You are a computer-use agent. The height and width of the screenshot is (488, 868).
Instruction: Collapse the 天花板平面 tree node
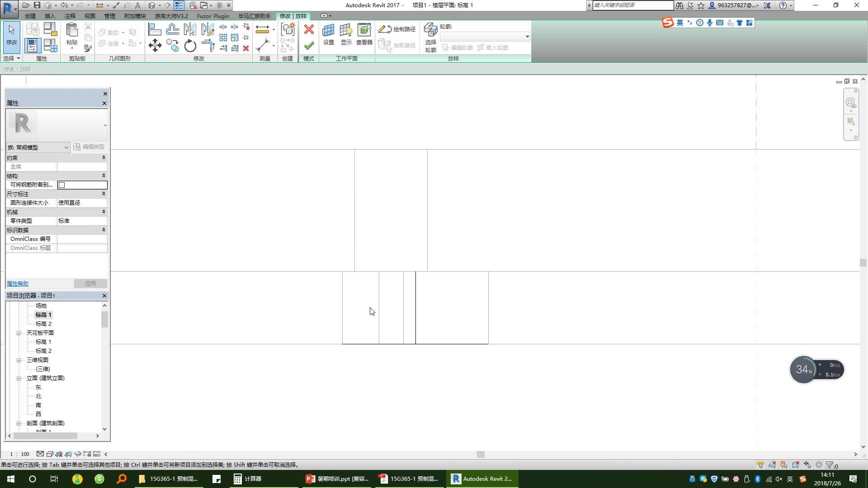[x=19, y=333]
